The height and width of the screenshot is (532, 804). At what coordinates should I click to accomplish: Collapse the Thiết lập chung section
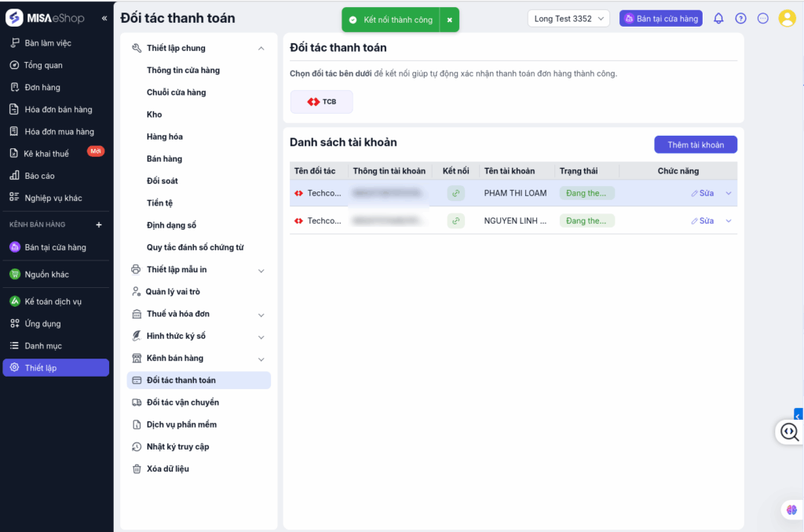[x=261, y=49]
